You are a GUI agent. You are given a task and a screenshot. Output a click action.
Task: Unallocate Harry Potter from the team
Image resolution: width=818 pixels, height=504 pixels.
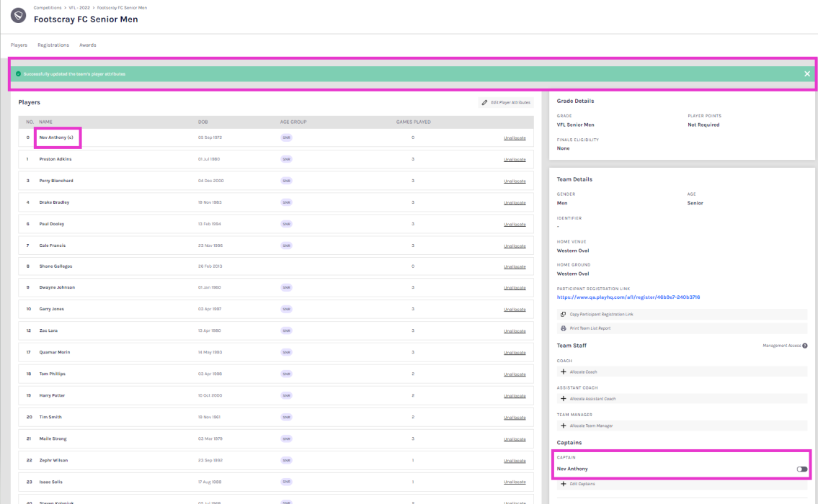coord(514,396)
